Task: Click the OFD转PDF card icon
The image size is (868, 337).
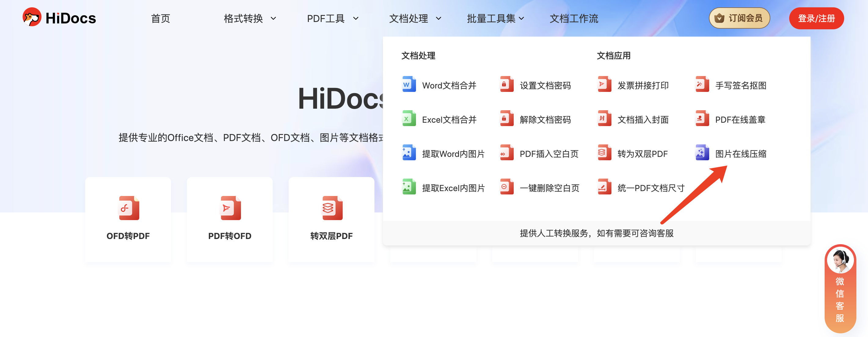Action: (x=128, y=208)
